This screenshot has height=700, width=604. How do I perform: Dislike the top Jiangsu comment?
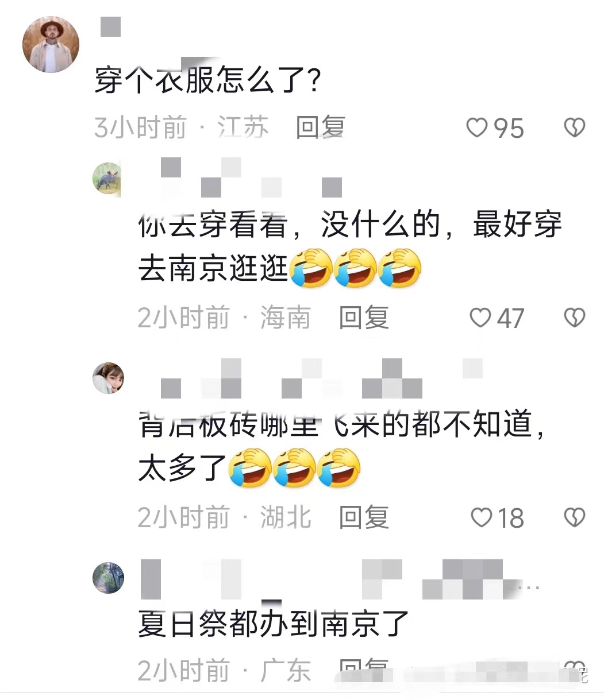[x=574, y=127]
